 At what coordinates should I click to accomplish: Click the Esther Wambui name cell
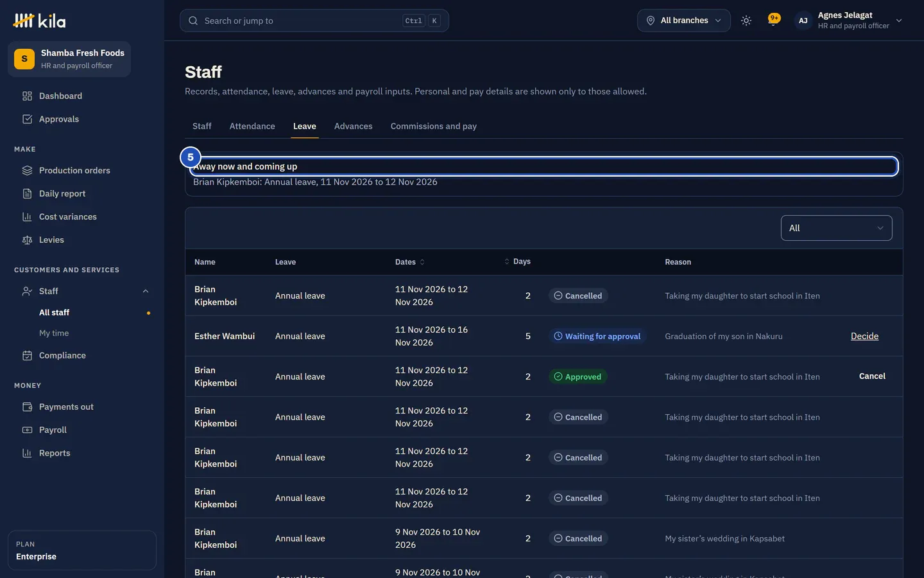pos(225,337)
